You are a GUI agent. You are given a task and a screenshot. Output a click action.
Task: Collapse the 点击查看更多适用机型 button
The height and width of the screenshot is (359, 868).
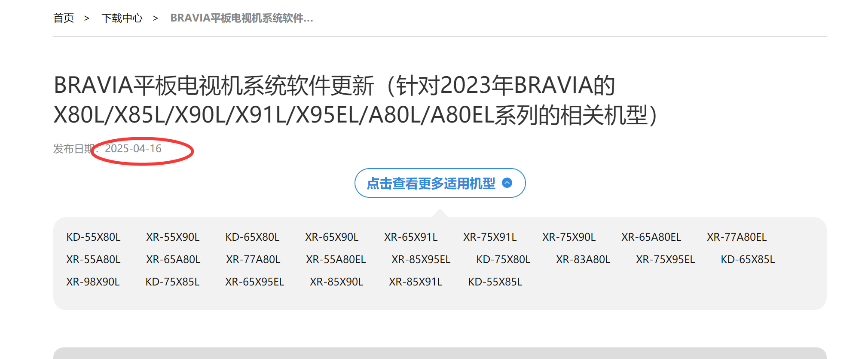pyautogui.click(x=440, y=183)
